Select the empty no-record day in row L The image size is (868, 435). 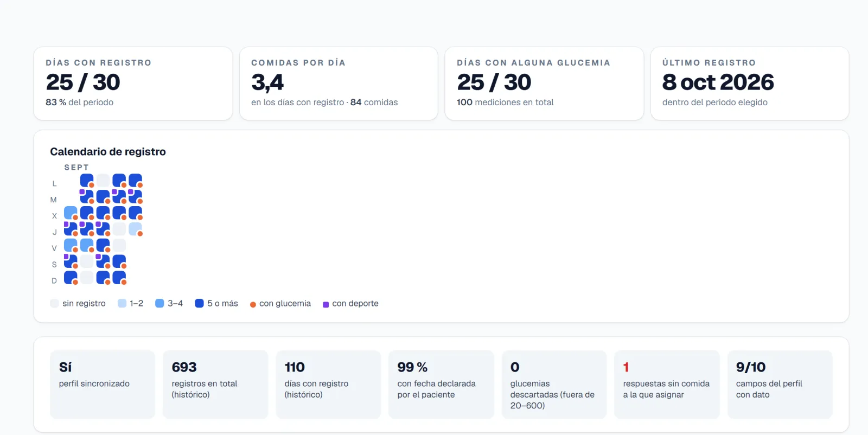click(x=103, y=180)
